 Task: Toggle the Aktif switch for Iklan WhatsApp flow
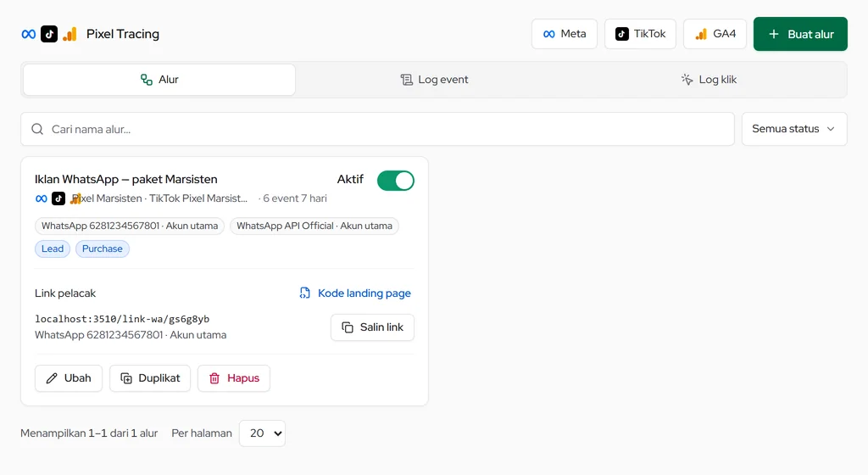pos(395,181)
